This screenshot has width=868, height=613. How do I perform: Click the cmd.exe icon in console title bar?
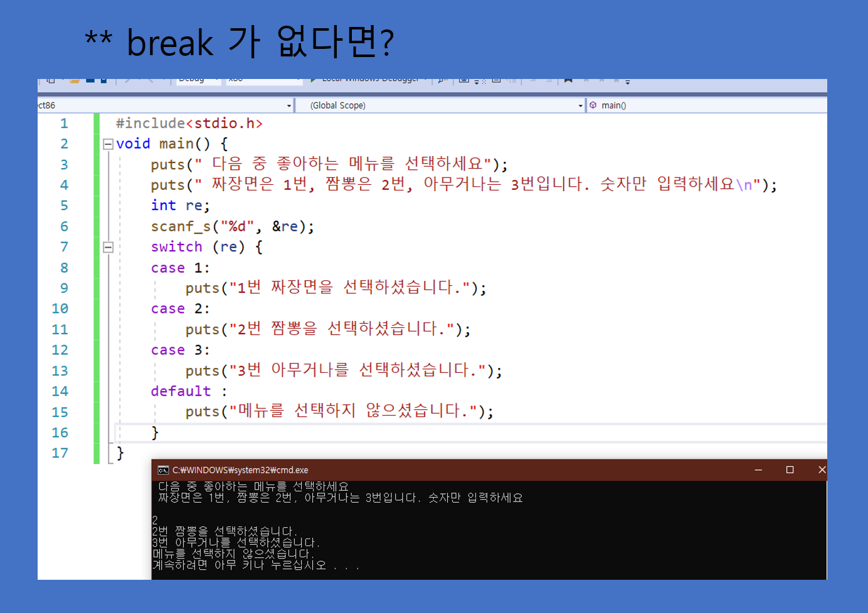click(x=163, y=470)
